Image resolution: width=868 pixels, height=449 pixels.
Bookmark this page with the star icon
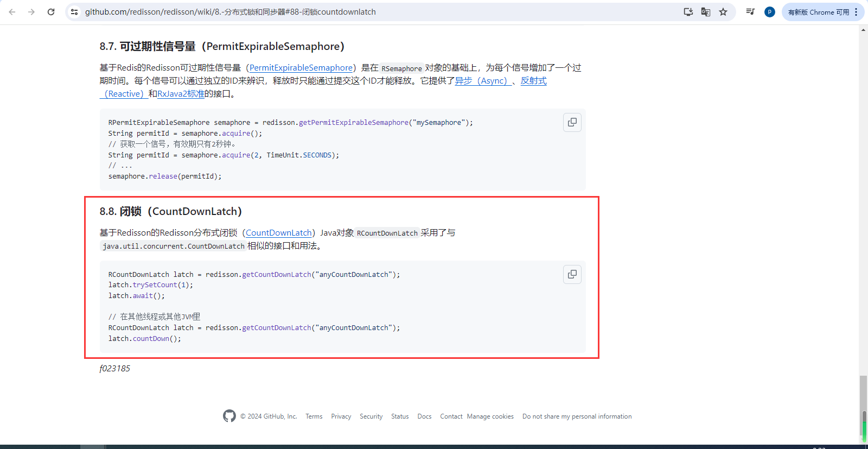pos(723,12)
